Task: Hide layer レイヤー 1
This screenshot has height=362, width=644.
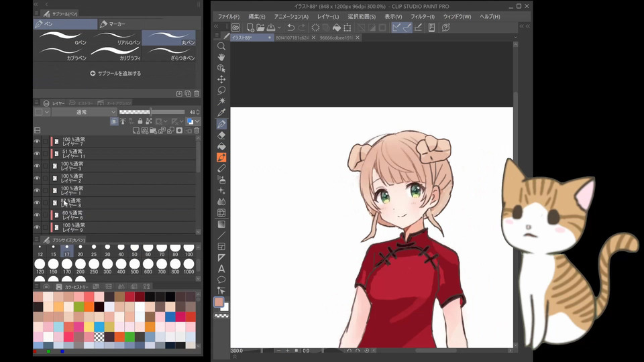Action: tap(37, 191)
